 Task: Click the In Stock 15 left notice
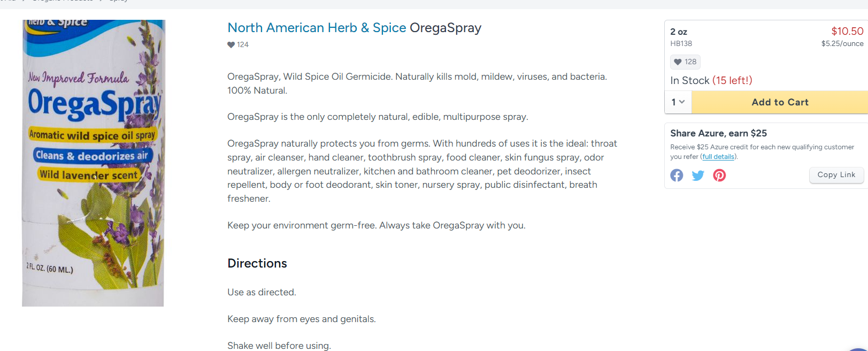711,80
